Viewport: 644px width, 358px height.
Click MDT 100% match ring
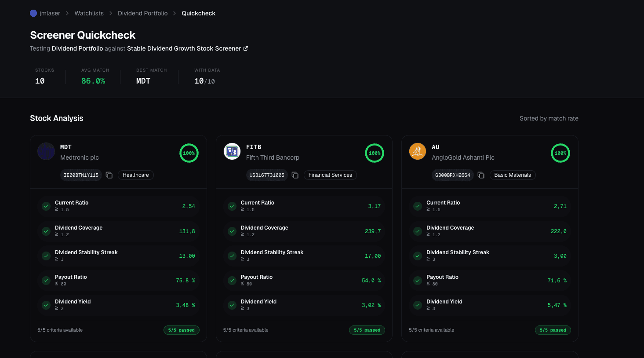[x=189, y=153]
